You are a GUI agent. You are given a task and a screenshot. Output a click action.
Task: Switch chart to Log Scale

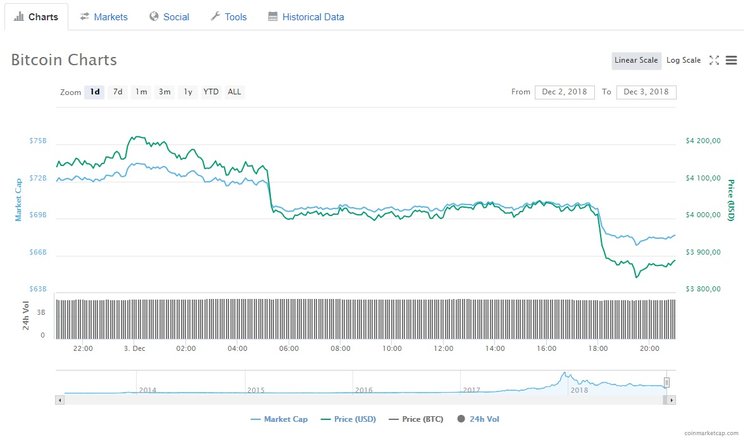[683, 60]
